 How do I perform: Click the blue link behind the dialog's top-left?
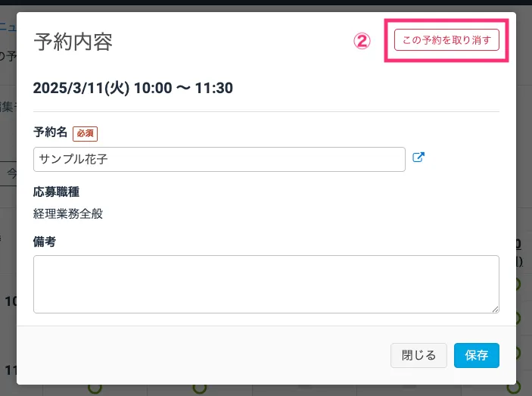3,27
